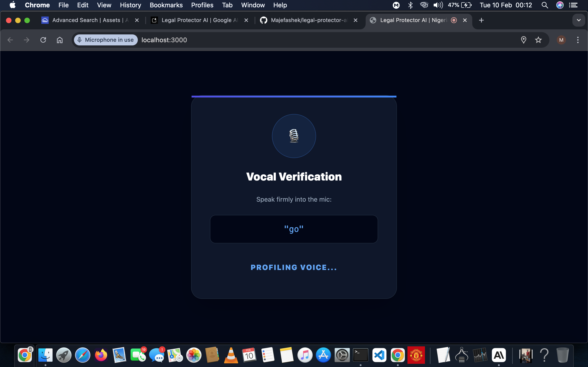Open the volume control in menu bar

tap(438, 5)
